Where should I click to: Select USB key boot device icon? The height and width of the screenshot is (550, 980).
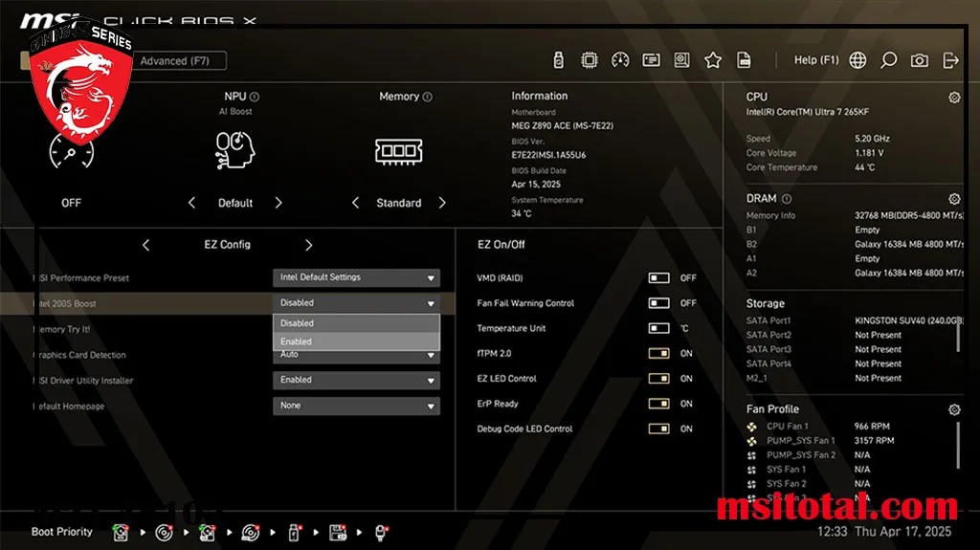pos(295,533)
